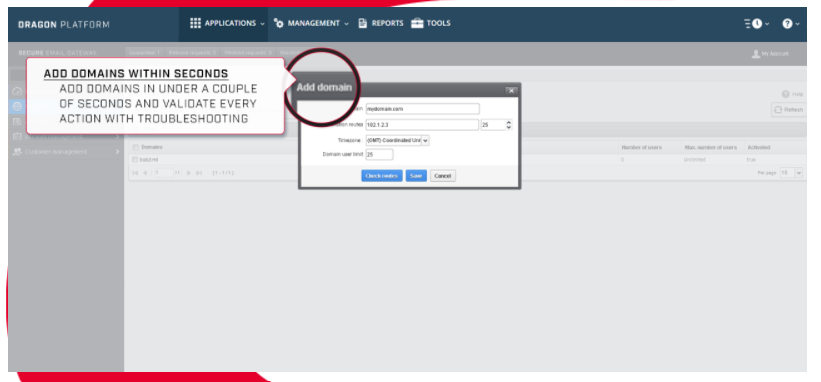Close the Add domain dialog
The width and height of the screenshot is (821, 382).
(512, 91)
